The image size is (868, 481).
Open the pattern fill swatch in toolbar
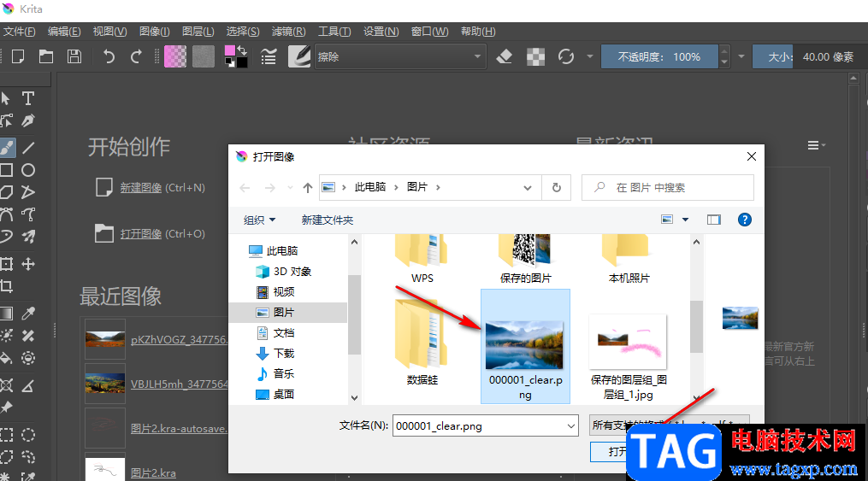pos(204,56)
